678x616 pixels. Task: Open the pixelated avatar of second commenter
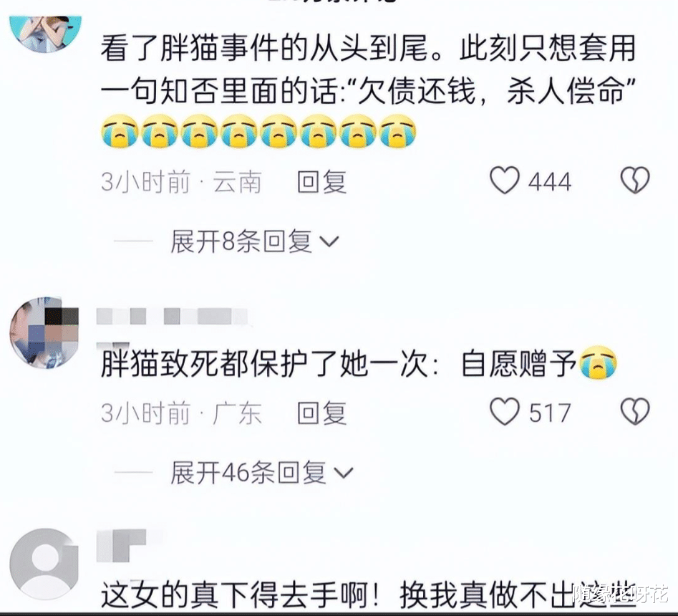click(x=44, y=332)
